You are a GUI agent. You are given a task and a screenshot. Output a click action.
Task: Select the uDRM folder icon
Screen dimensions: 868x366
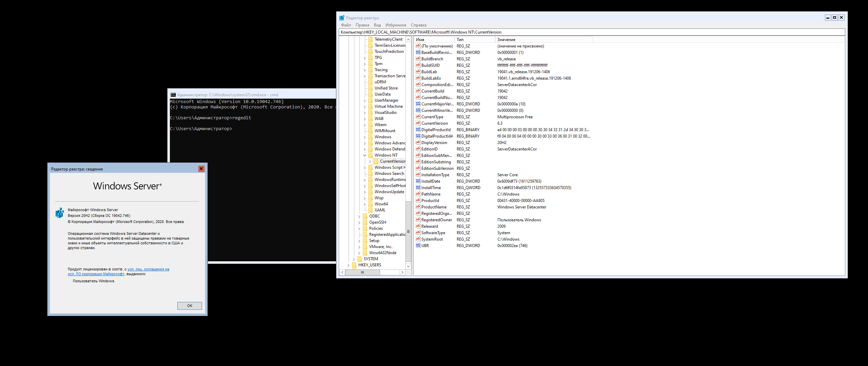click(x=370, y=82)
